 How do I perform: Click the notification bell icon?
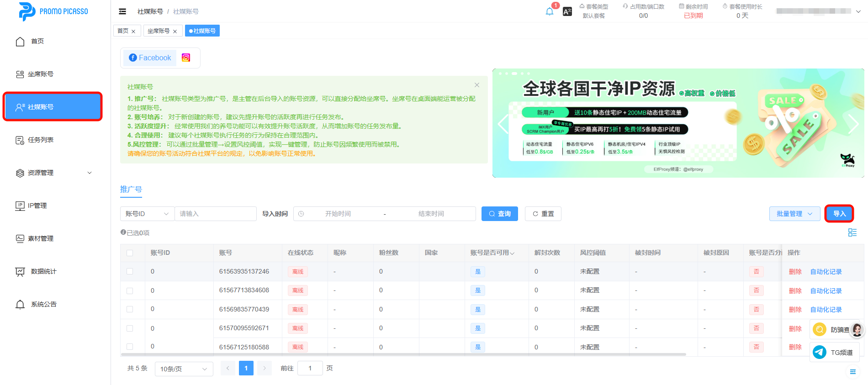click(x=549, y=11)
